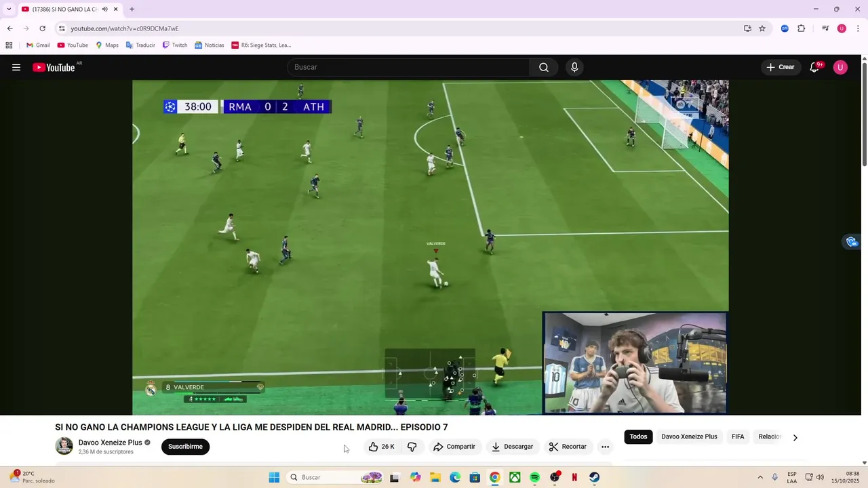Open Chrome three-dot menu

[x=859, y=28]
